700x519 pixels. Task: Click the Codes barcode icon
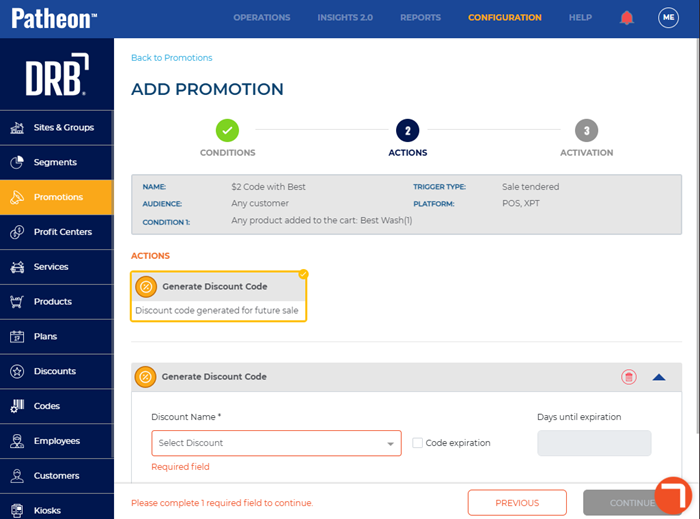(x=17, y=406)
